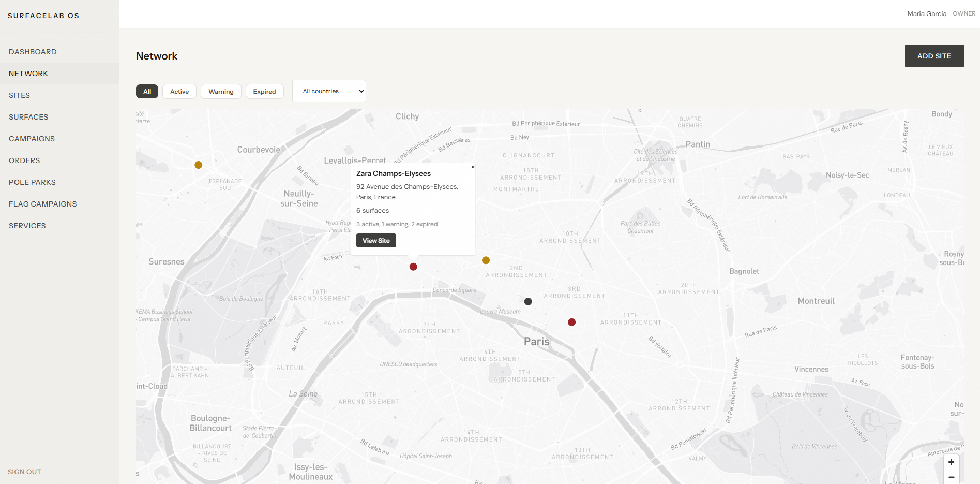Enable the Expired status filter
The width and height of the screenshot is (980, 484).
tap(264, 91)
